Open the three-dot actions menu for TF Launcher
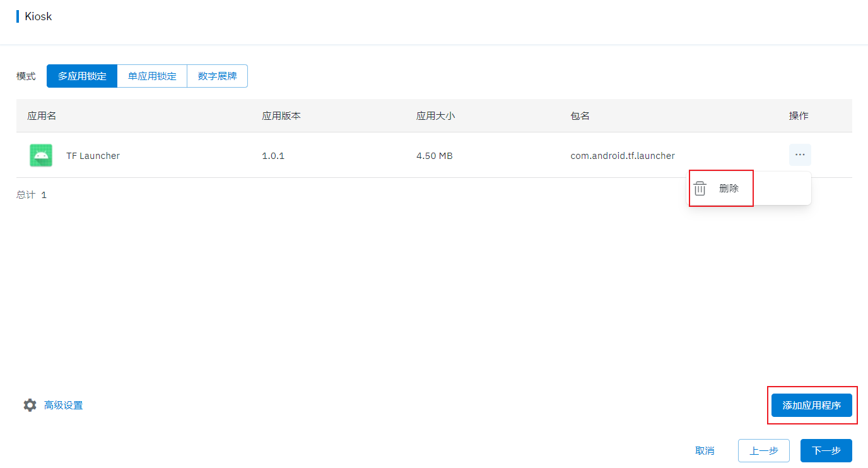The height and width of the screenshot is (468, 868). 800,155
